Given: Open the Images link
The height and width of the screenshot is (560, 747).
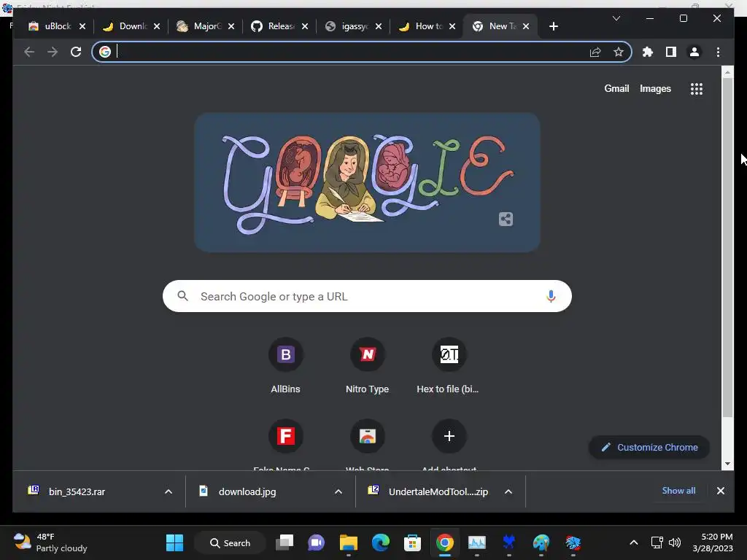Looking at the screenshot, I should (x=655, y=88).
